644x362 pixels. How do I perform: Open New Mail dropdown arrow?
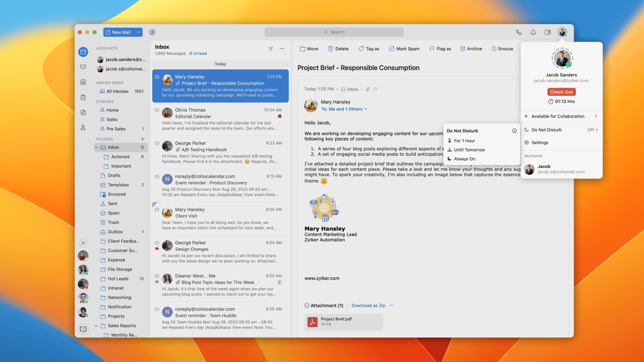(x=138, y=32)
